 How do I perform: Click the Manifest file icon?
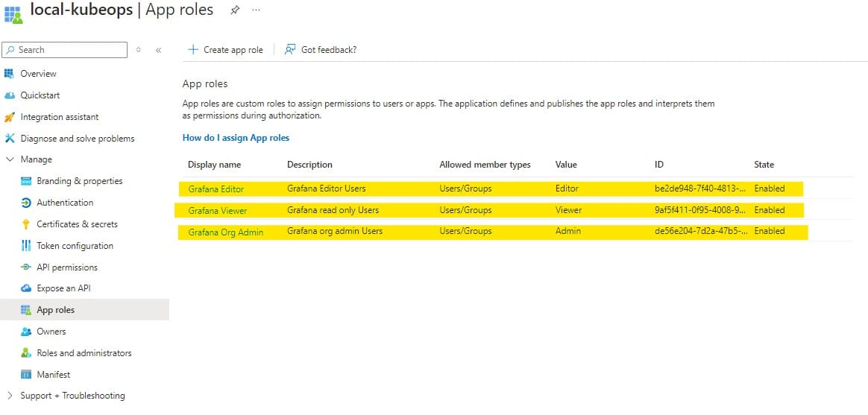25,375
